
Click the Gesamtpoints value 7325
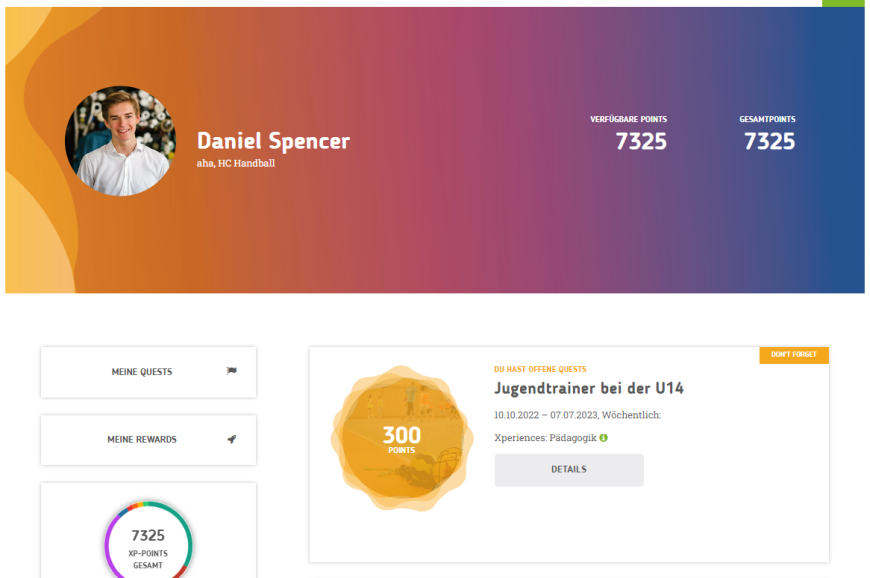(769, 141)
